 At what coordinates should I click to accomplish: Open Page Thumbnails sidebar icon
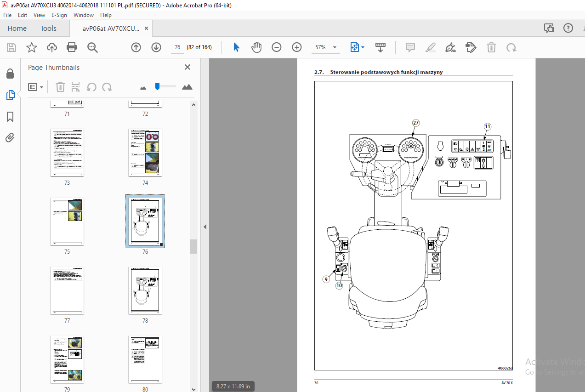point(10,96)
